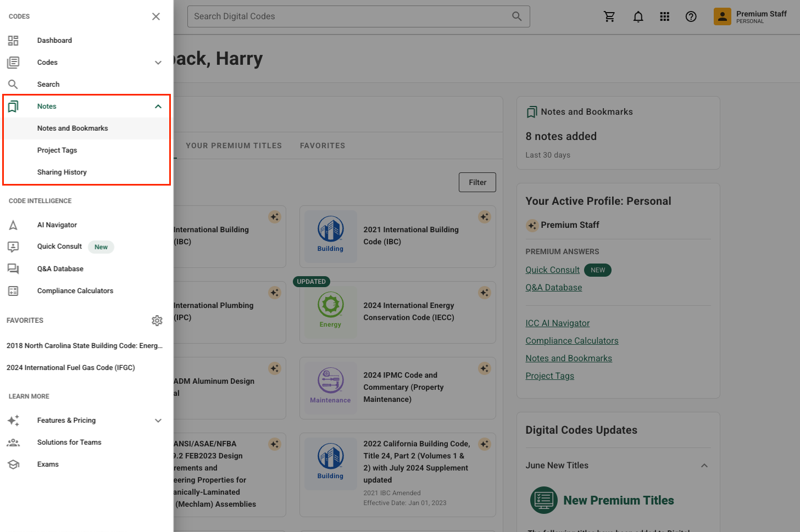Click premium star on California Building Code card
The height and width of the screenshot is (532, 800).
(x=484, y=444)
